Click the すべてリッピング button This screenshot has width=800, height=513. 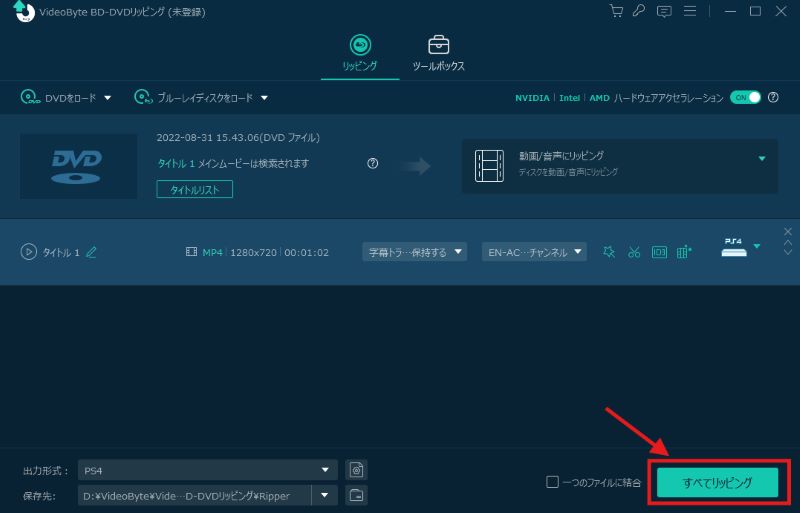[717, 482]
